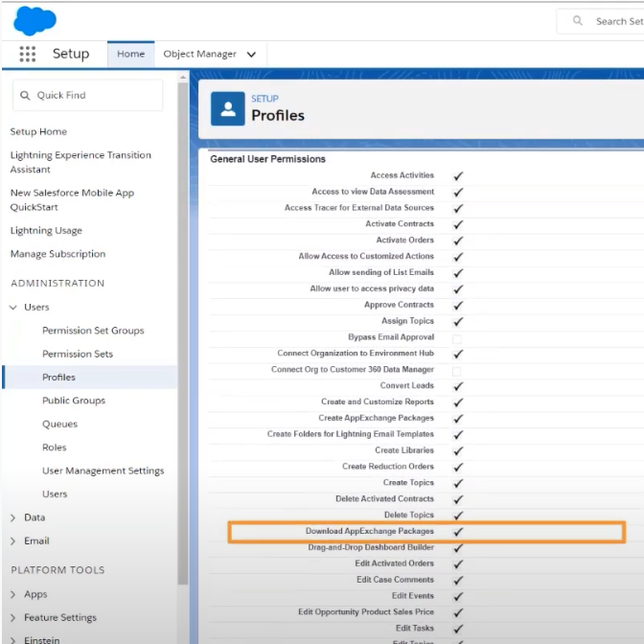Open Permission Sets in sidebar
The height and width of the screenshot is (644, 644).
click(78, 354)
